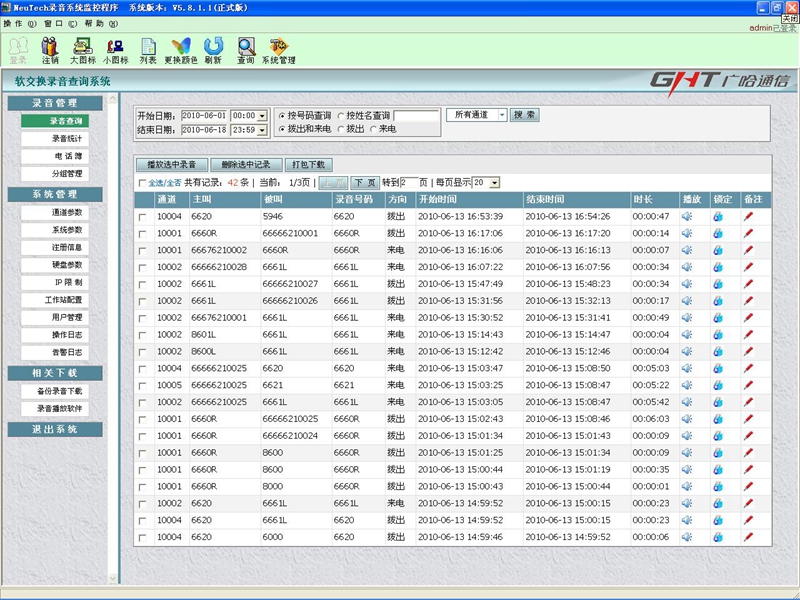Screen dimensions: 800x600
Task: Play the recording in the first row
Action: [x=687, y=216]
